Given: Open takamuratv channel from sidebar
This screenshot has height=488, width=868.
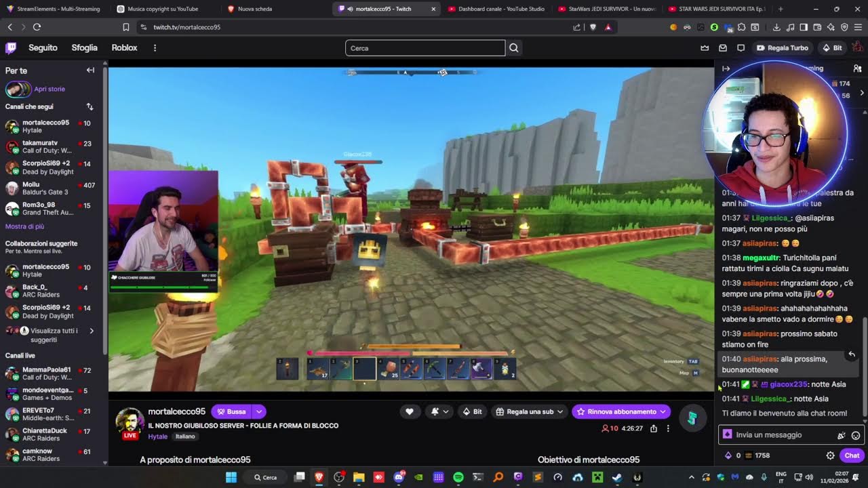Looking at the screenshot, I should coord(51,147).
